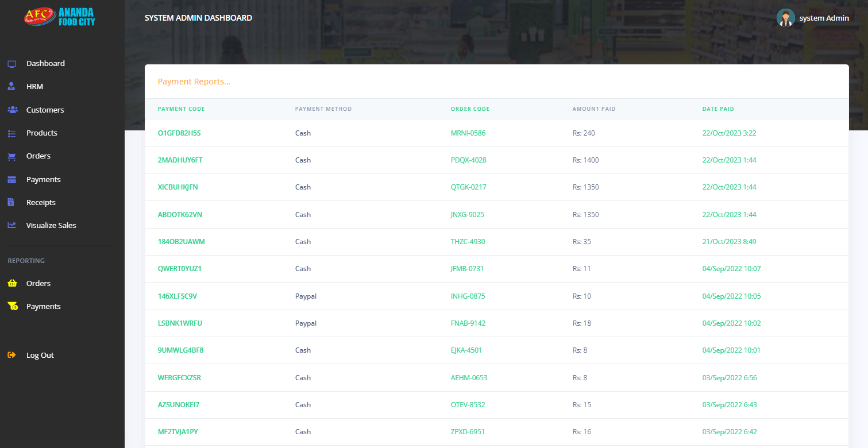Select the Orders shopping cart icon
The width and height of the screenshot is (868, 448).
click(x=11, y=156)
